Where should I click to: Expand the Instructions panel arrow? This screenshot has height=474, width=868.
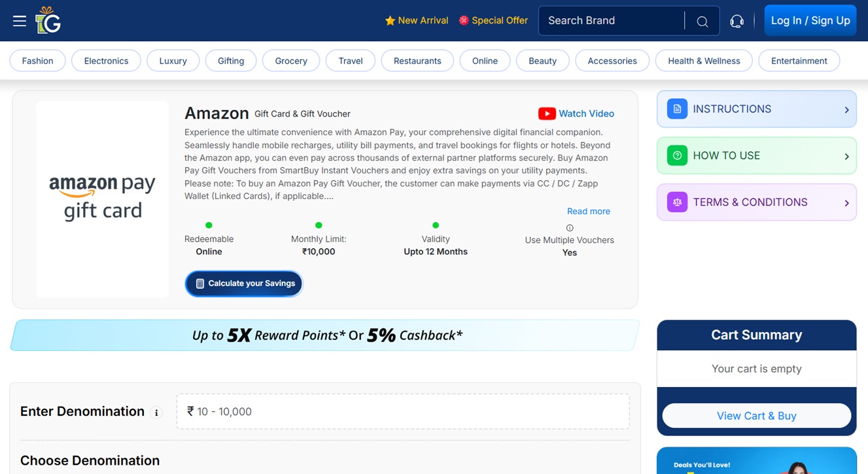point(846,110)
